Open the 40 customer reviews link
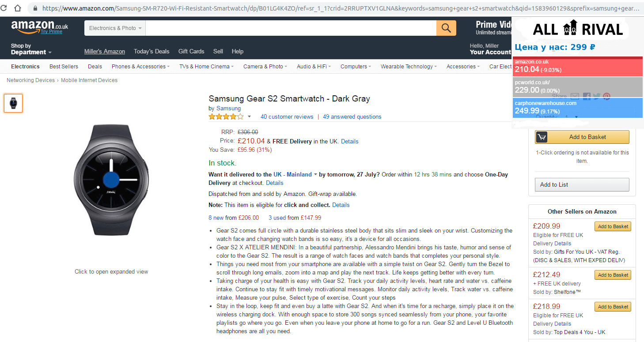 coord(287,117)
